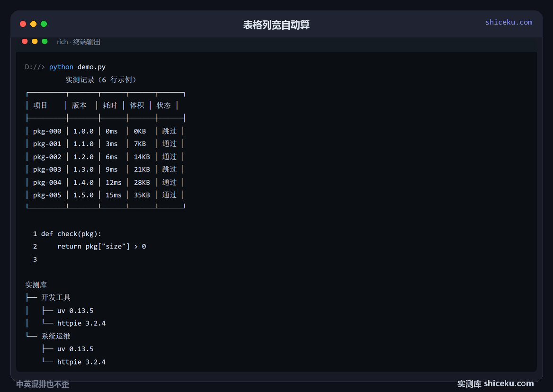Click the red close dot beside 表格列宽自动算 title
This screenshot has height=392, width=553.
pyautogui.click(x=23, y=24)
